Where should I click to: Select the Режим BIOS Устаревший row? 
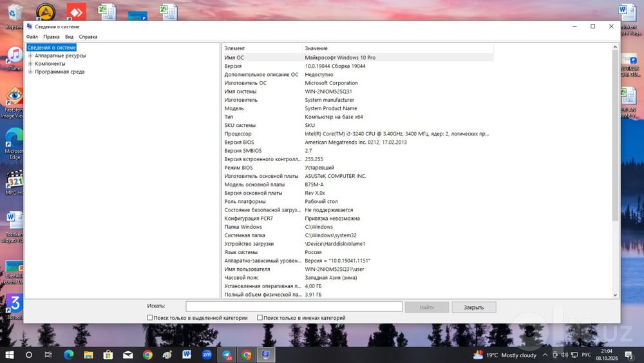click(357, 168)
